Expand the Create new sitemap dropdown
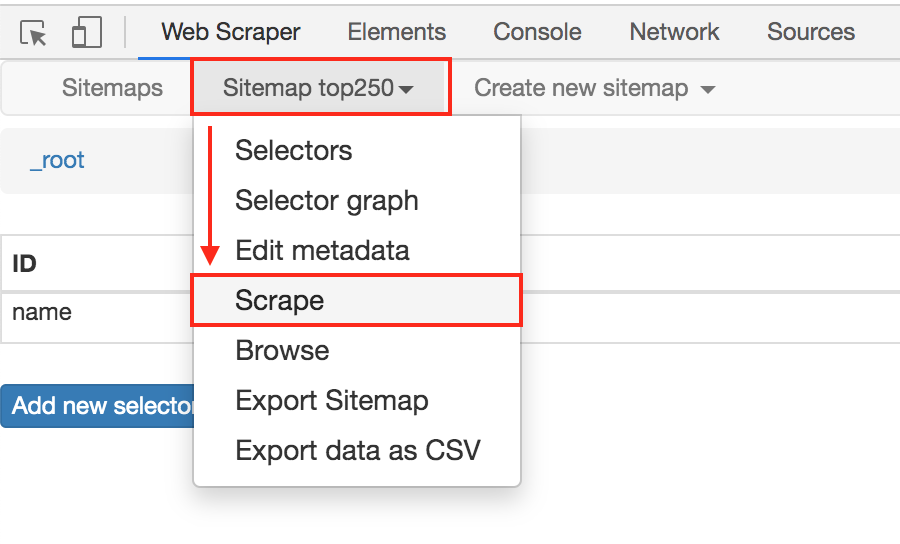Image resolution: width=900 pixels, height=544 pixels. (594, 88)
